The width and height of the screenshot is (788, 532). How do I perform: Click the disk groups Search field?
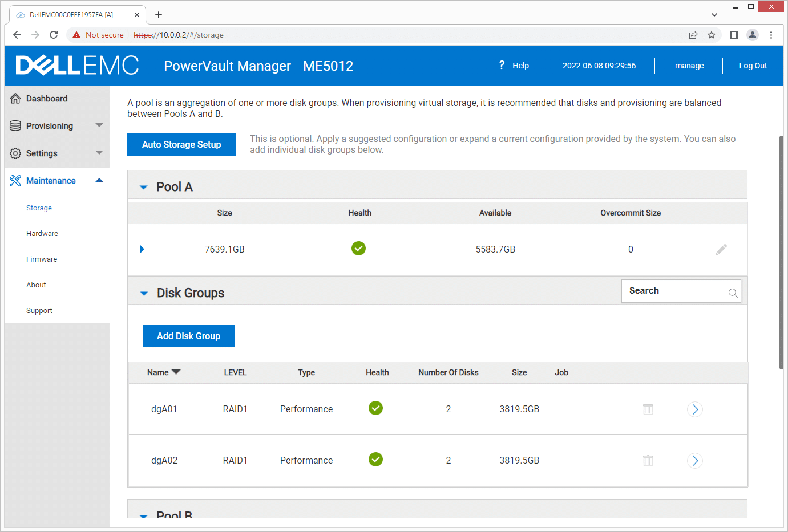coord(681,291)
